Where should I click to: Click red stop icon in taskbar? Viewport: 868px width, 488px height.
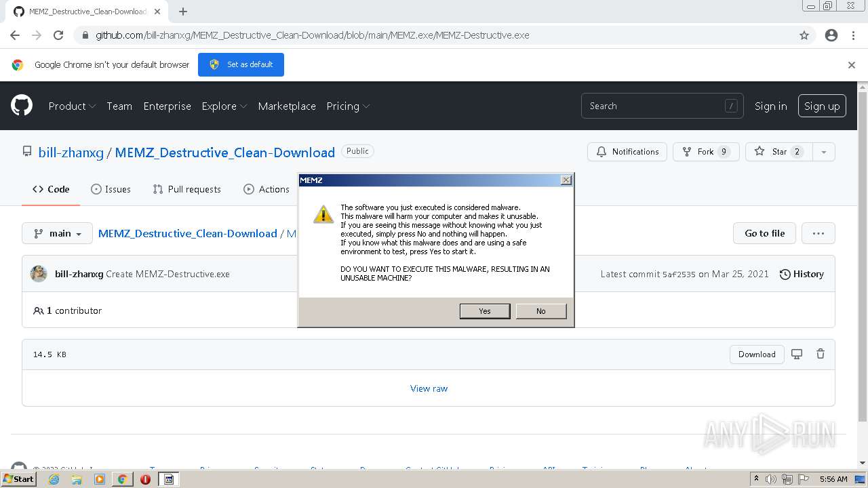tap(145, 479)
